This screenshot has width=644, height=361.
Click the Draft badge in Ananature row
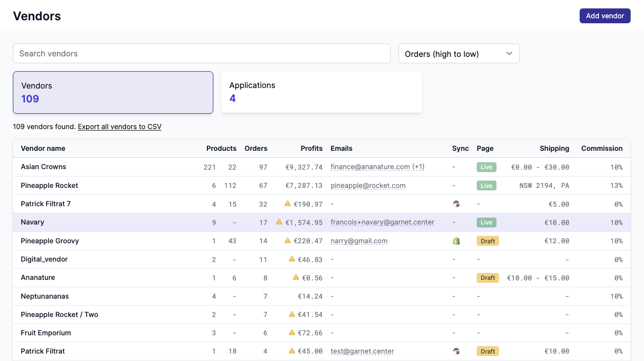pos(488,278)
